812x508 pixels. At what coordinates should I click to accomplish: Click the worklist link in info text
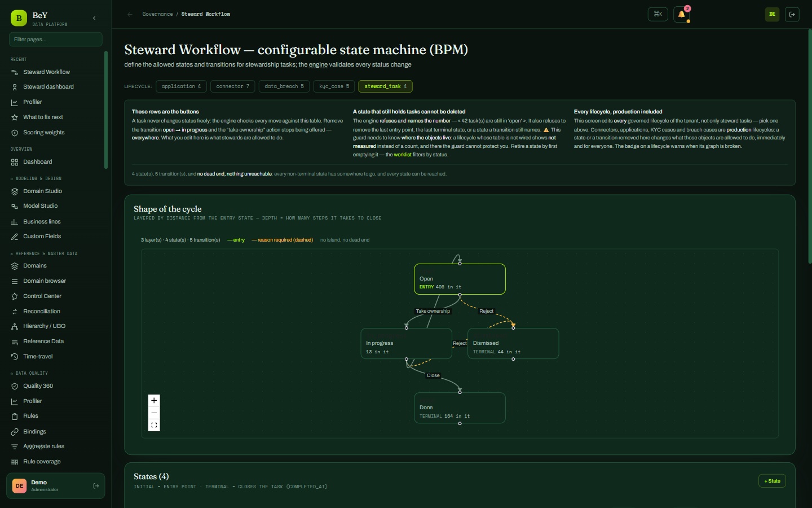click(403, 155)
